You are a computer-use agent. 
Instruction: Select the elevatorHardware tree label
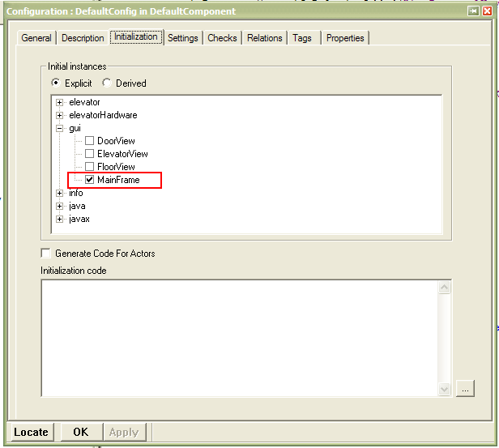103,115
